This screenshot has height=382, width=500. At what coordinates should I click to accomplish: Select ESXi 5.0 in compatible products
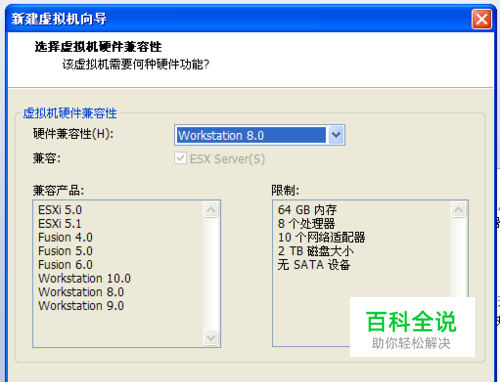[60, 210]
